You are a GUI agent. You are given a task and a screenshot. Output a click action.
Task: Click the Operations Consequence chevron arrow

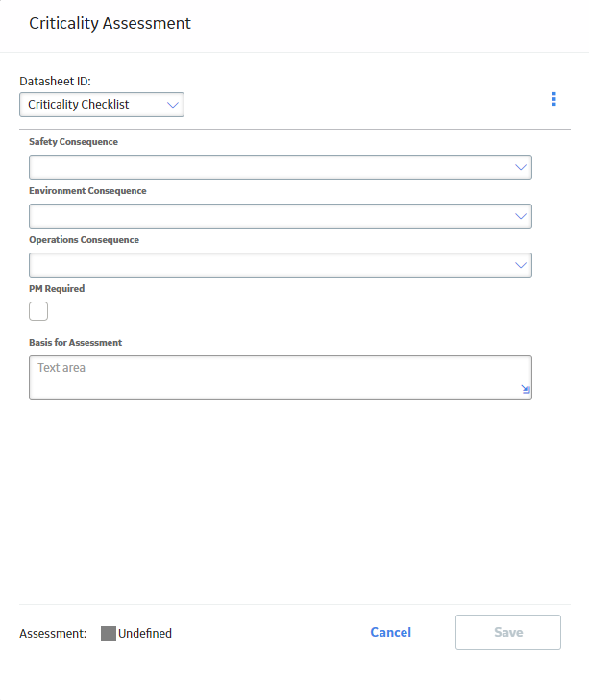520,265
